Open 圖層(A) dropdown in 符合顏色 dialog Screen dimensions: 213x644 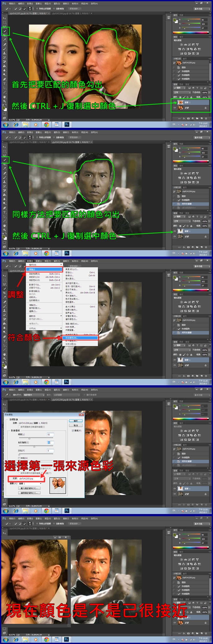(x=30, y=484)
